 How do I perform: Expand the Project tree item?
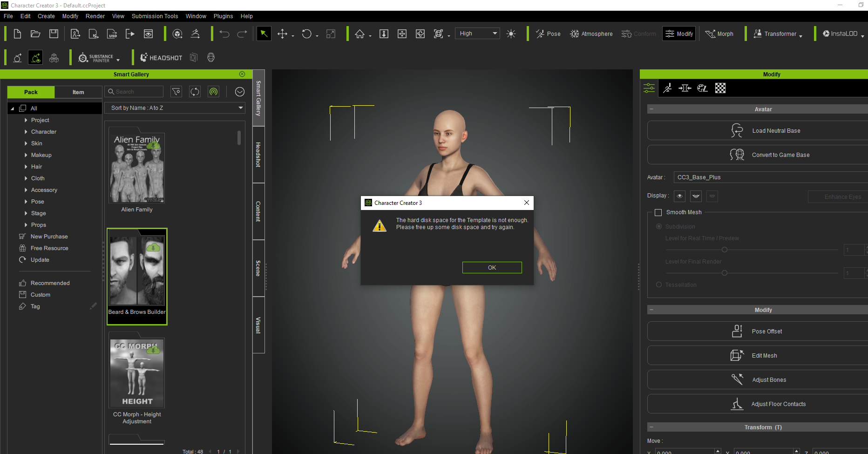point(26,120)
